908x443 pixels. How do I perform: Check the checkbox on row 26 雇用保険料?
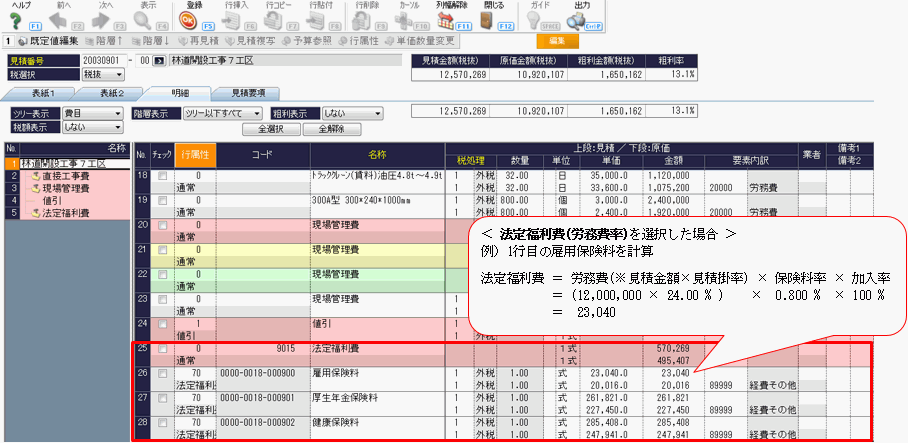click(163, 373)
